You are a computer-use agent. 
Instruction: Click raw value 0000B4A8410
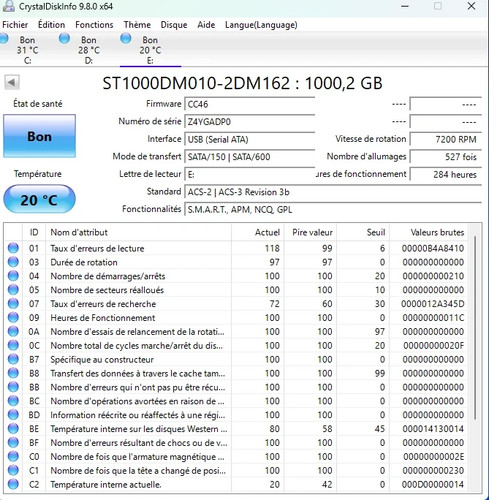tap(433, 248)
